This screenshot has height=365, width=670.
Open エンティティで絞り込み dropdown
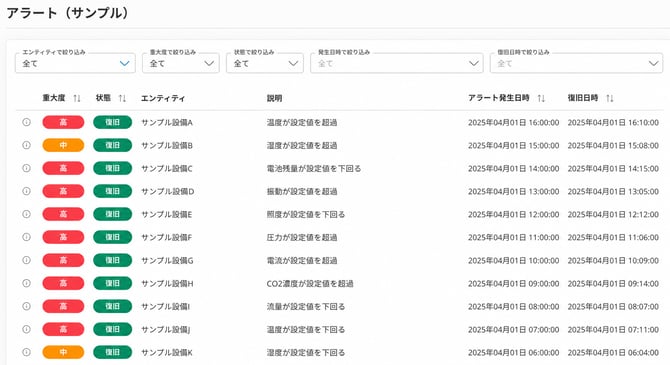(x=75, y=63)
